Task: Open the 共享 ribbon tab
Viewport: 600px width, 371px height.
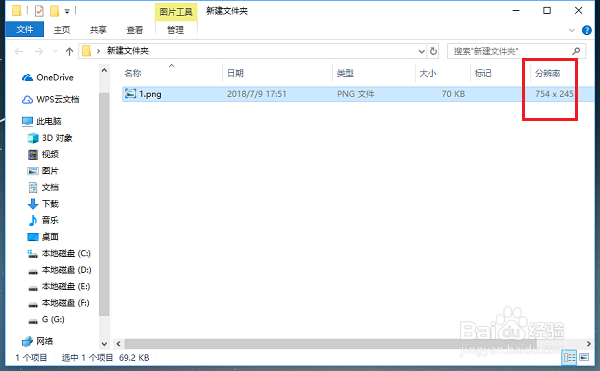Action: tap(98, 30)
